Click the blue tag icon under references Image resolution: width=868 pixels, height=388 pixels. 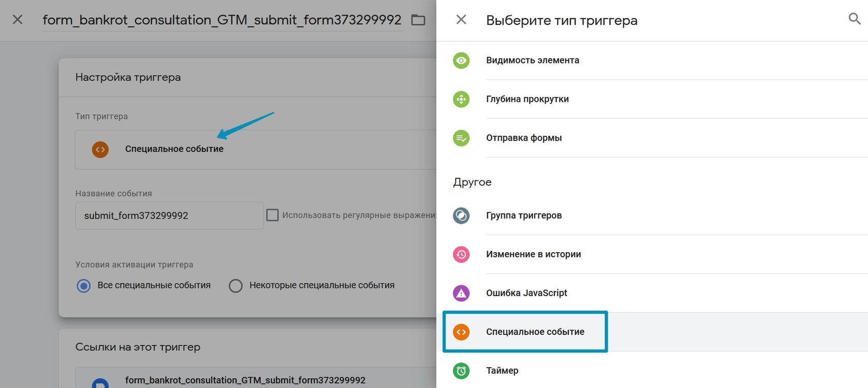point(100,383)
